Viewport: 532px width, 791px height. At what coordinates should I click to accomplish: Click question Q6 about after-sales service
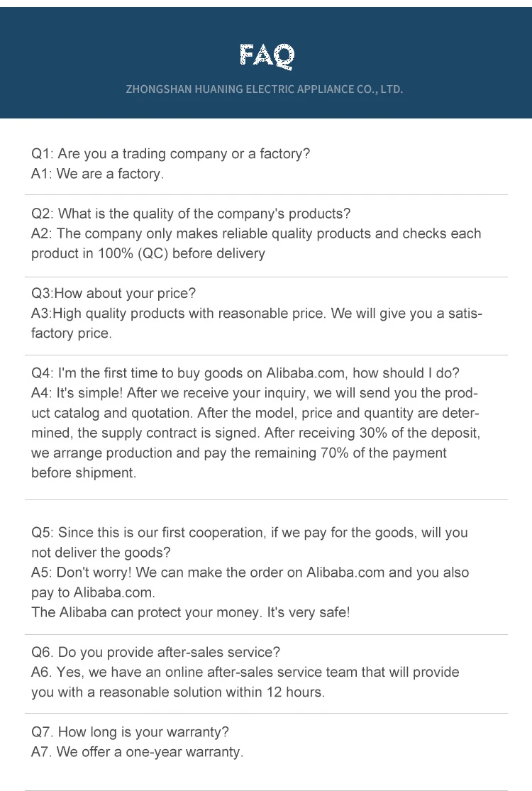155,652
